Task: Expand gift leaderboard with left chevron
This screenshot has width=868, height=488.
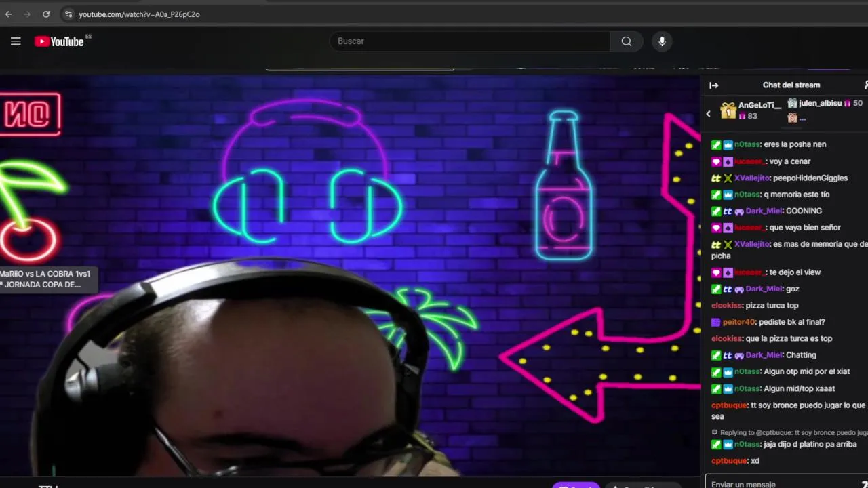Action: (709, 114)
